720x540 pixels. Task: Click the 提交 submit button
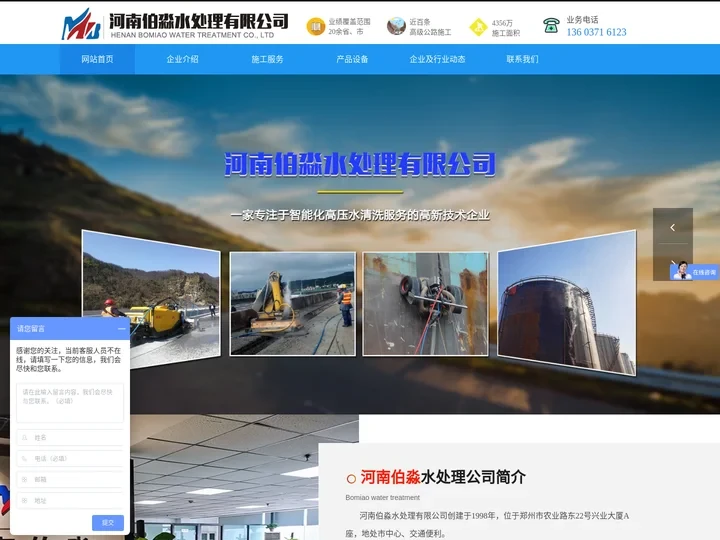point(108,523)
